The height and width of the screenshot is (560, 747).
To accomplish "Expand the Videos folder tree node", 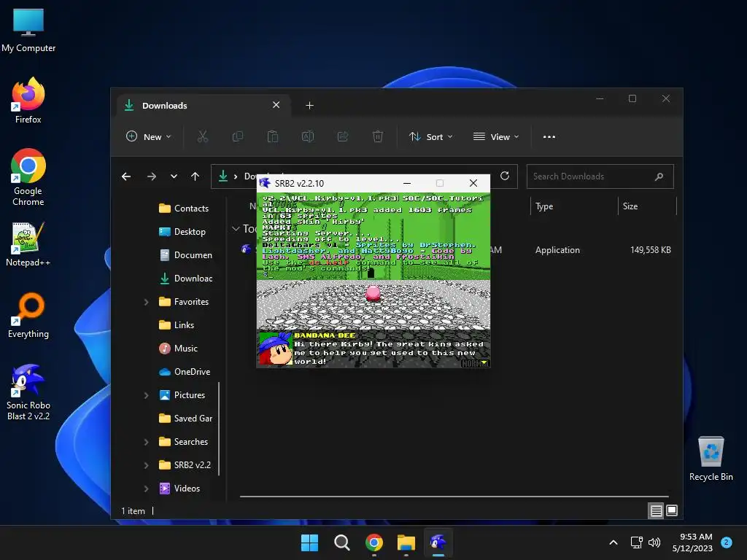I will [x=146, y=489].
